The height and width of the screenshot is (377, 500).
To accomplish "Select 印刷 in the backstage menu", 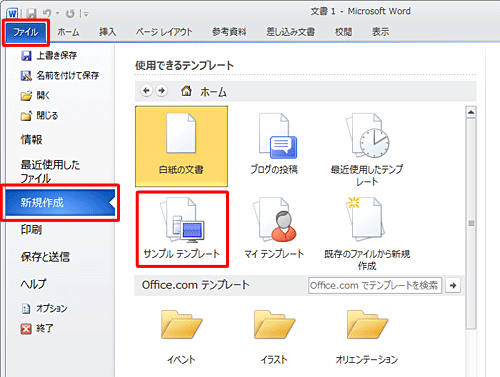I will pos(31,230).
